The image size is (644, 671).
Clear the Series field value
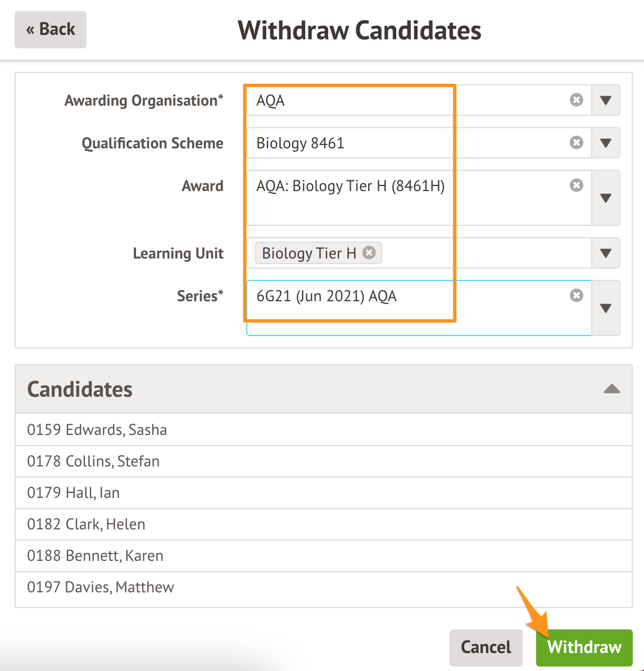(577, 296)
